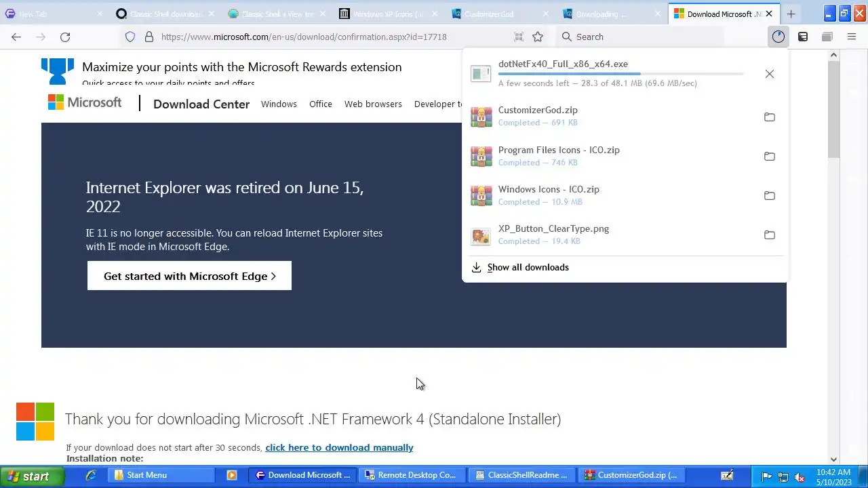Open the browser hamburger menu

tap(852, 37)
